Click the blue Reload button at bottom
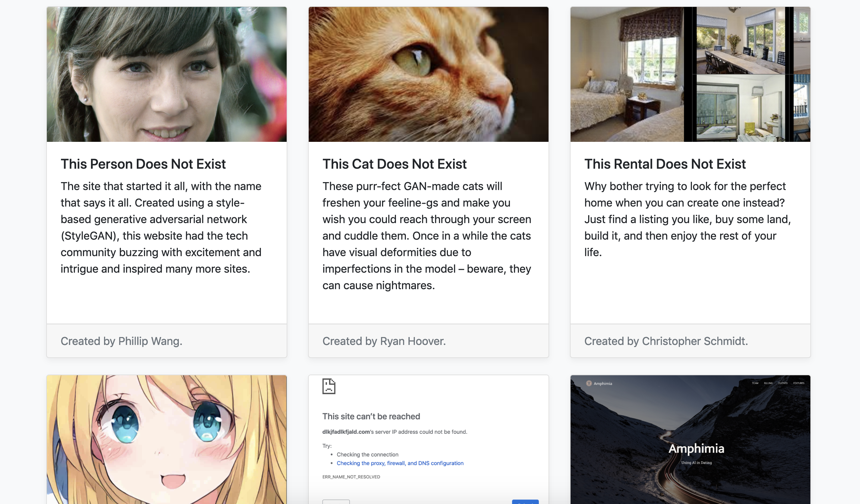This screenshot has height=504, width=860. tap(525, 502)
